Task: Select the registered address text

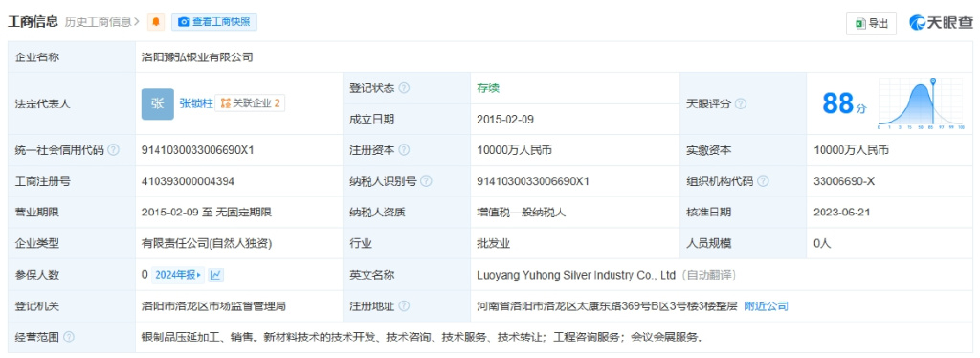Action: 607,306
